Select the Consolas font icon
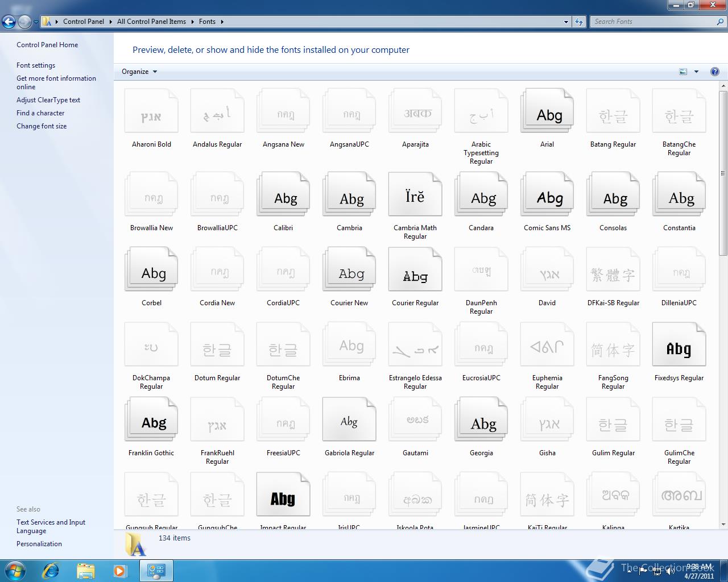 point(613,194)
